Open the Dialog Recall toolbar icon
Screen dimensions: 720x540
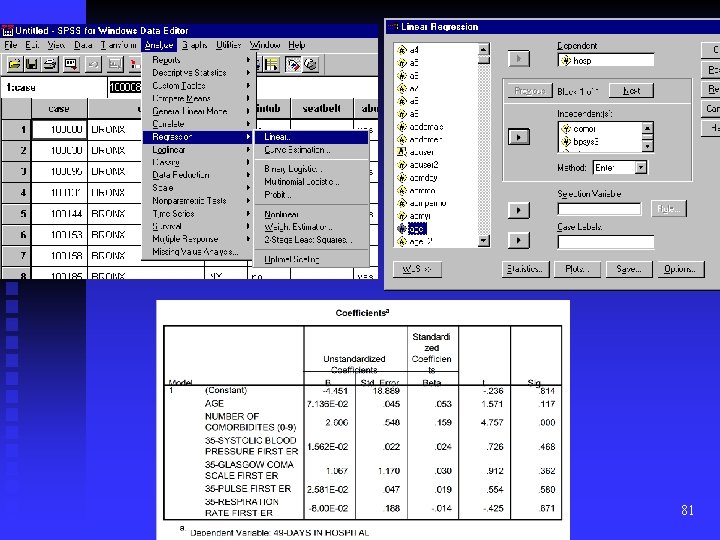71,65
